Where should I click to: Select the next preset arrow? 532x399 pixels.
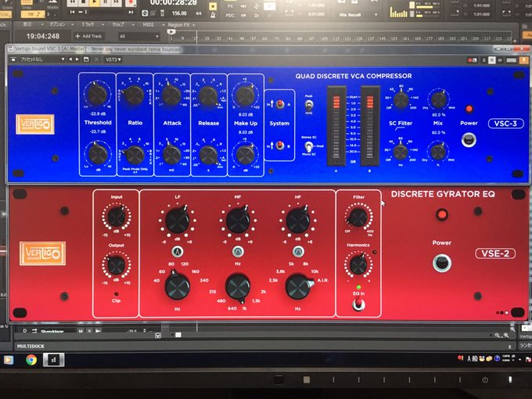point(77,59)
